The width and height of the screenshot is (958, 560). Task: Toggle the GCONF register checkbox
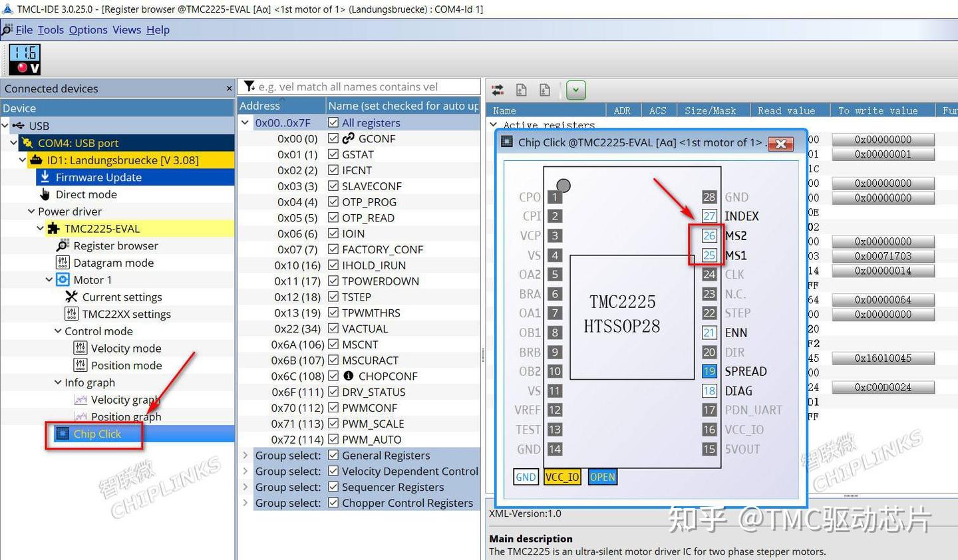point(333,138)
